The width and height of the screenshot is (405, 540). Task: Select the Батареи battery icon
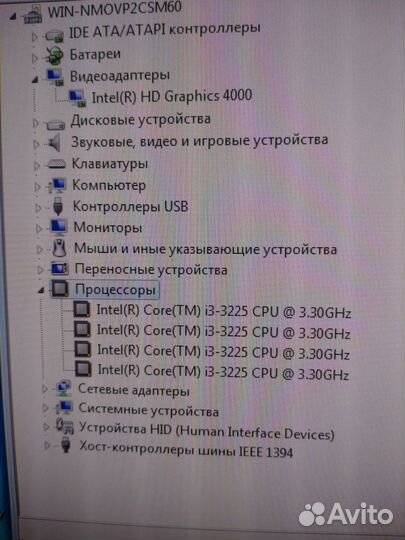click(x=54, y=55)
